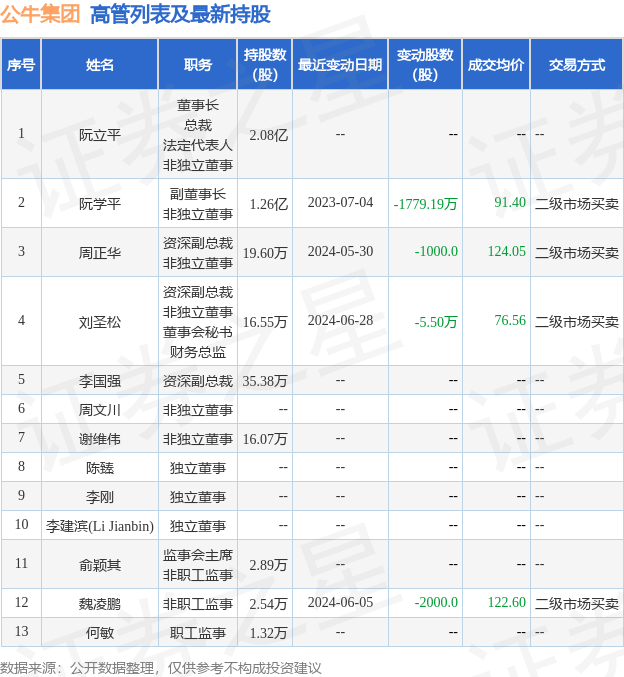Click 独立董事 role in 陈臻's row
The width and height of the screenshot is (624, 677).
pos(198,468)
